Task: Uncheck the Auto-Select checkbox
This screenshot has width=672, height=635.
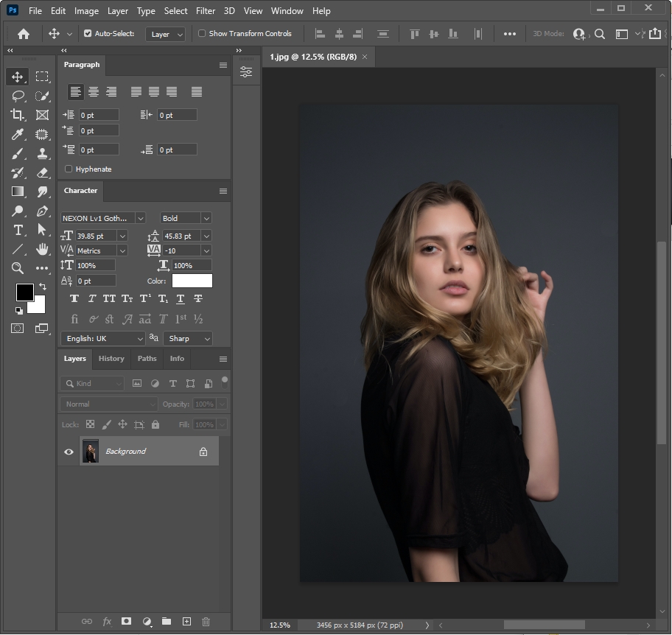Action: point(88,34)
